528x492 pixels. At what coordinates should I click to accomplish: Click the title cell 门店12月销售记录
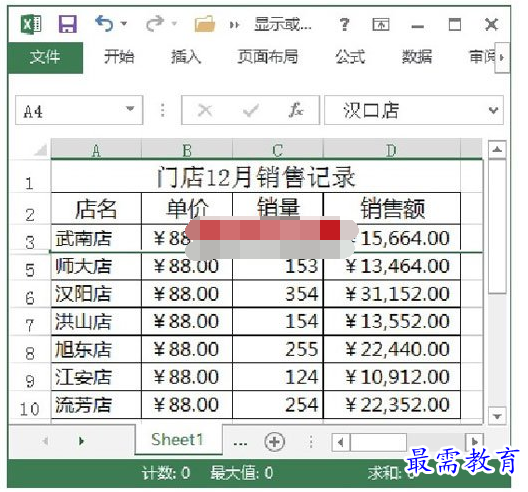(256, 177)
